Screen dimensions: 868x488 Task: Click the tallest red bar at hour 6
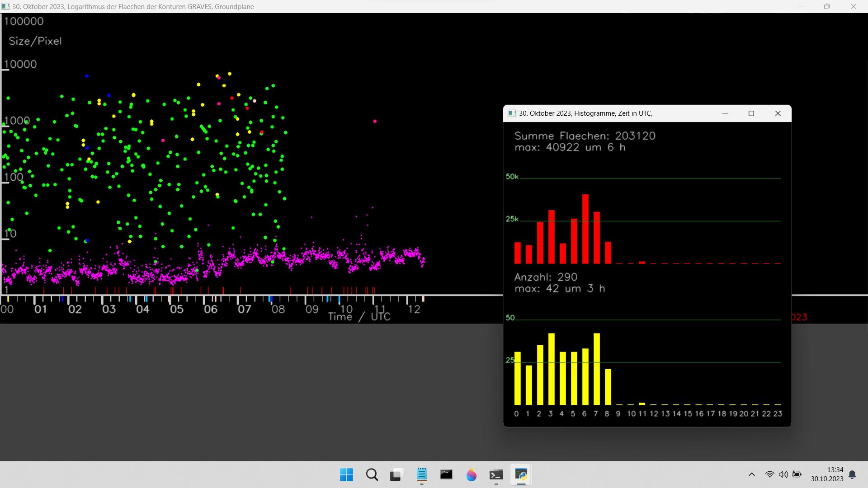point(585,229)
